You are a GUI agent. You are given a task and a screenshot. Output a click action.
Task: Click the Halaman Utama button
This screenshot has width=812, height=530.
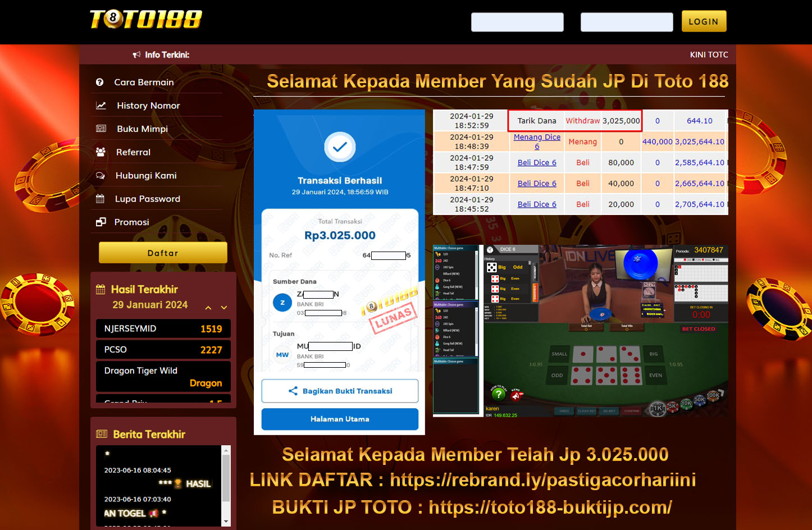tap(340, 419)
